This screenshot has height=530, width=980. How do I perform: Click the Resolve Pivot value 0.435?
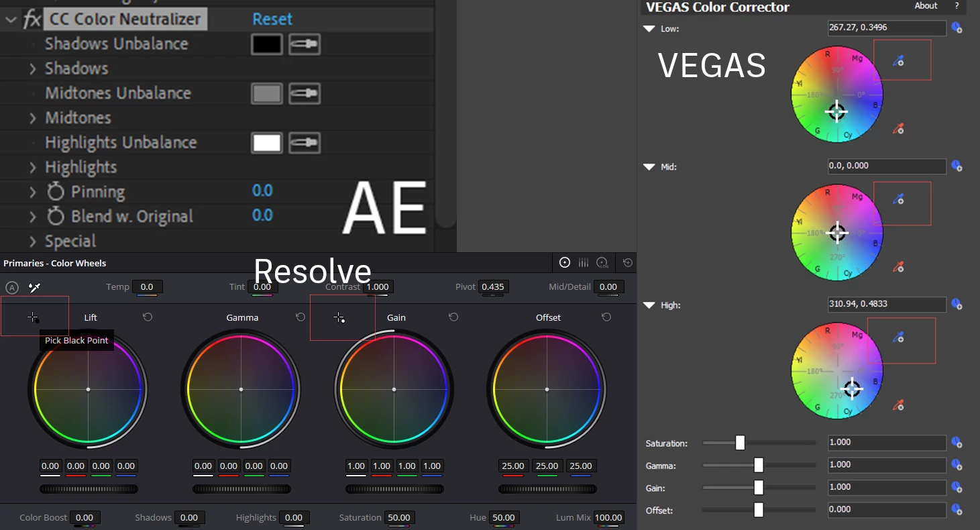[493, 287]
